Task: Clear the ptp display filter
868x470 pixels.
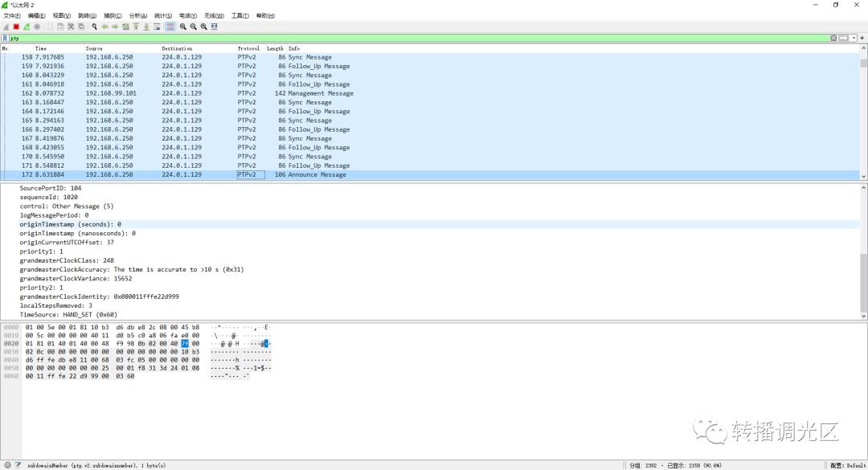Action: pyautogui.click(x=833, y=38)
